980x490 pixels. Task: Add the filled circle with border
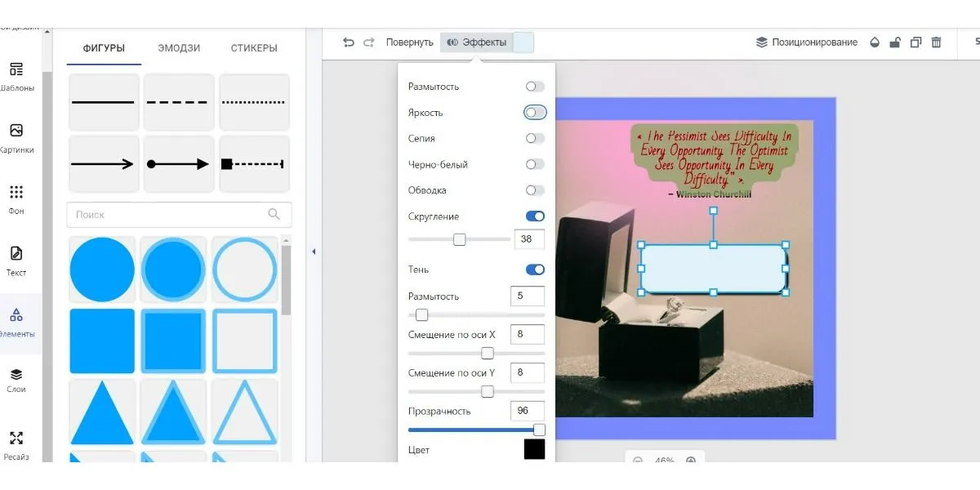click(x=173, y=269)
